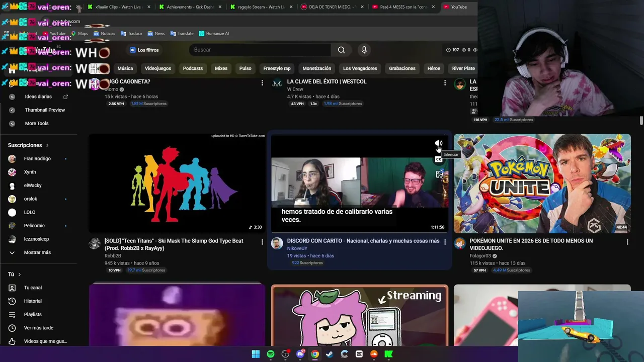Screen dimensions: 644x362
Task: Filter feed by Mixes chip
Action: tap(221, 68)
